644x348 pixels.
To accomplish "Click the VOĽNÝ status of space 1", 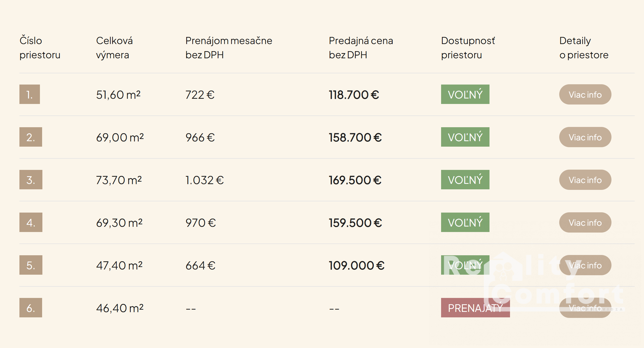I will (x=465, y=94).
